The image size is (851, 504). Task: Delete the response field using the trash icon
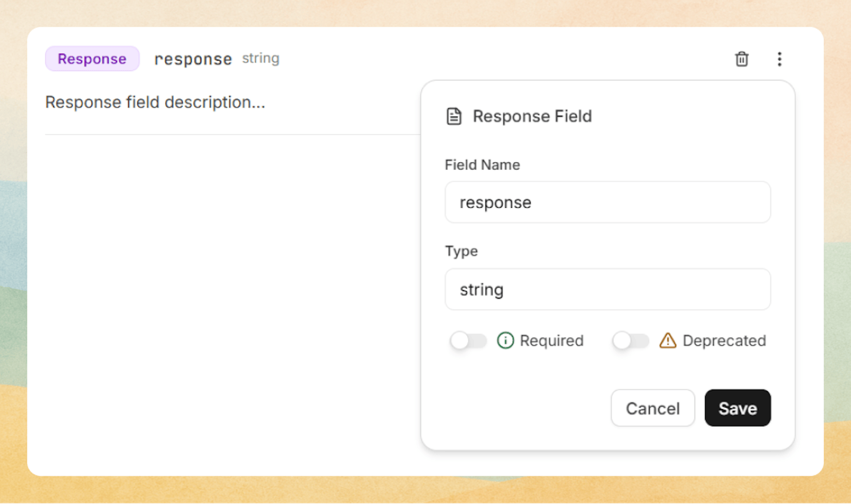pyautogui.click(x=742, y=59)
